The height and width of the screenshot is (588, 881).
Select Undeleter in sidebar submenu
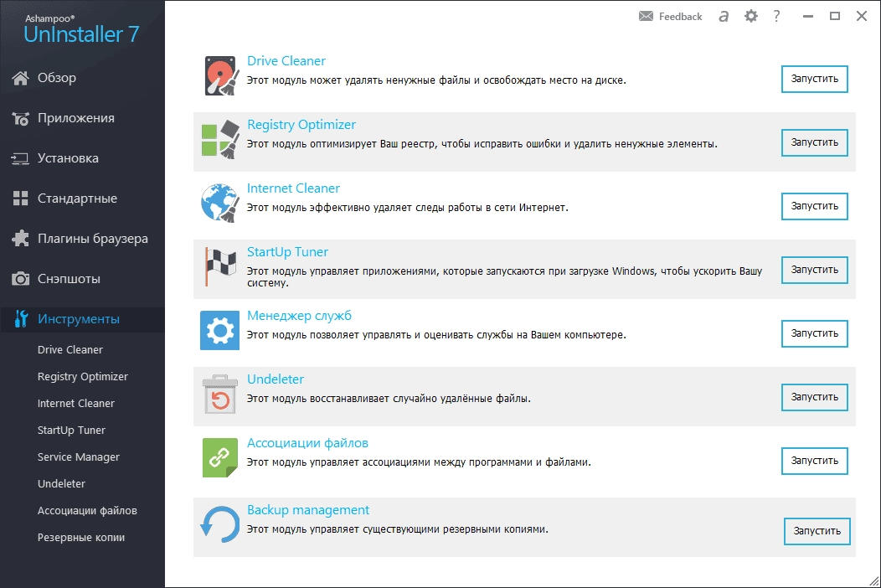point(61,484)
